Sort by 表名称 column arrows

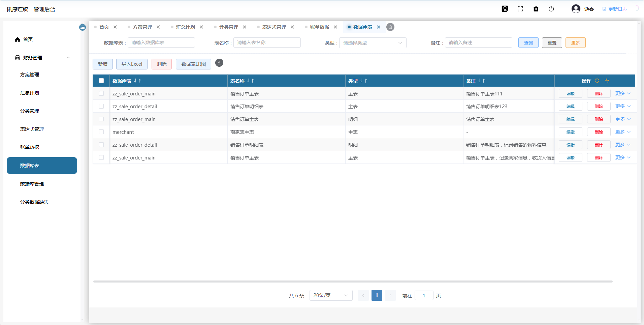251,81
